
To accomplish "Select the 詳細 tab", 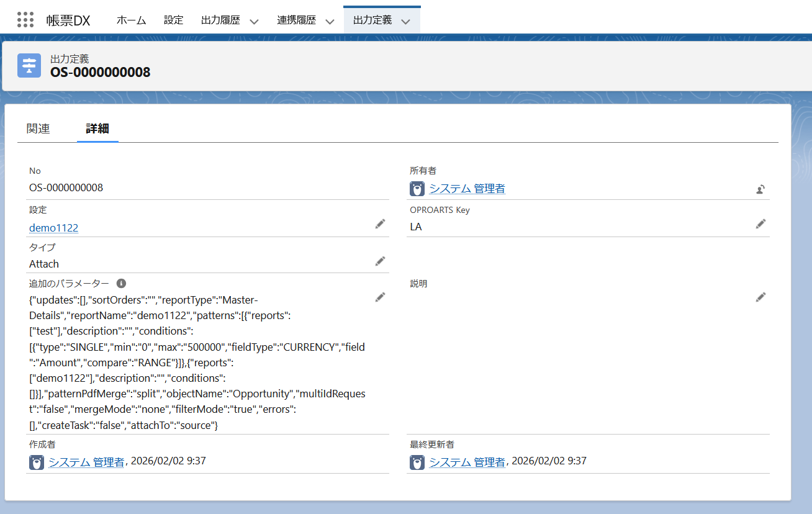I will click(97, 128).
